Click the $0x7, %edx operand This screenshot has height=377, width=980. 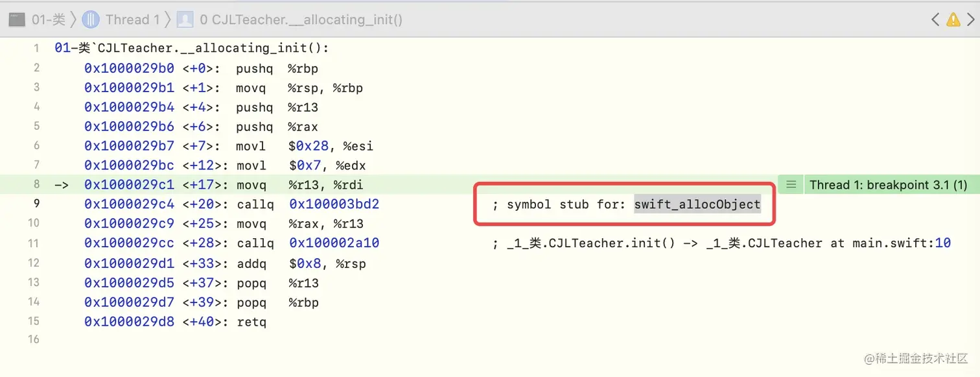click(327, 165)
